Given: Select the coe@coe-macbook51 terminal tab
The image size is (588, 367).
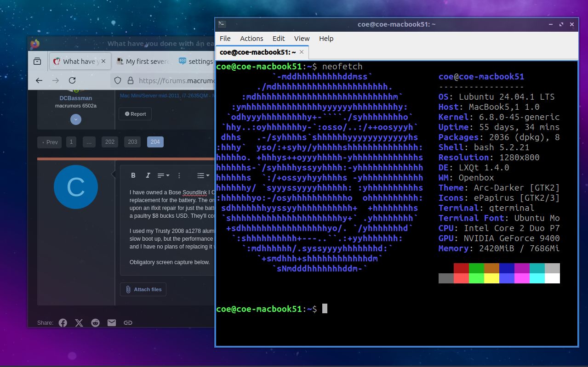Looking at the screenshot, I should click(x=262, y=52).
